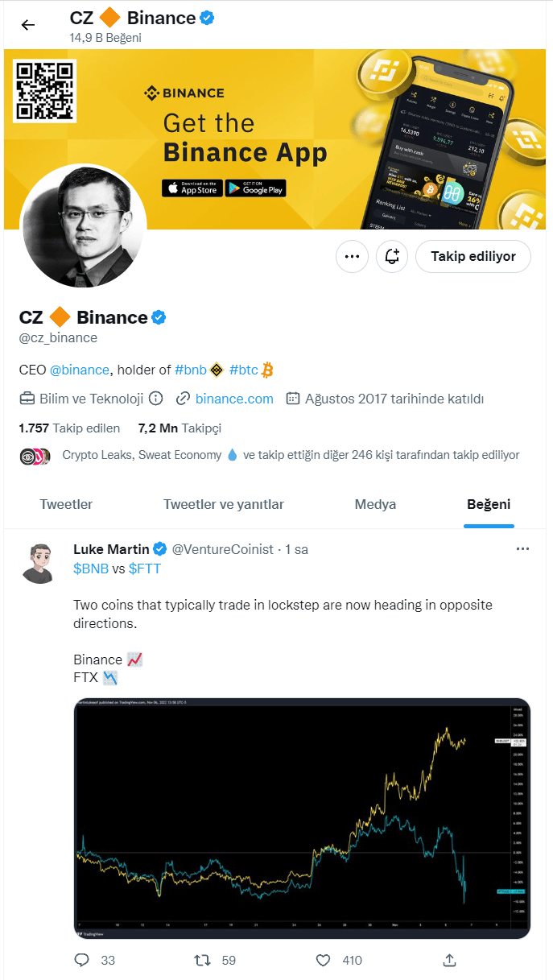Open the three-dot profile options button
This screenshot has width=553, height=980.
351,256
